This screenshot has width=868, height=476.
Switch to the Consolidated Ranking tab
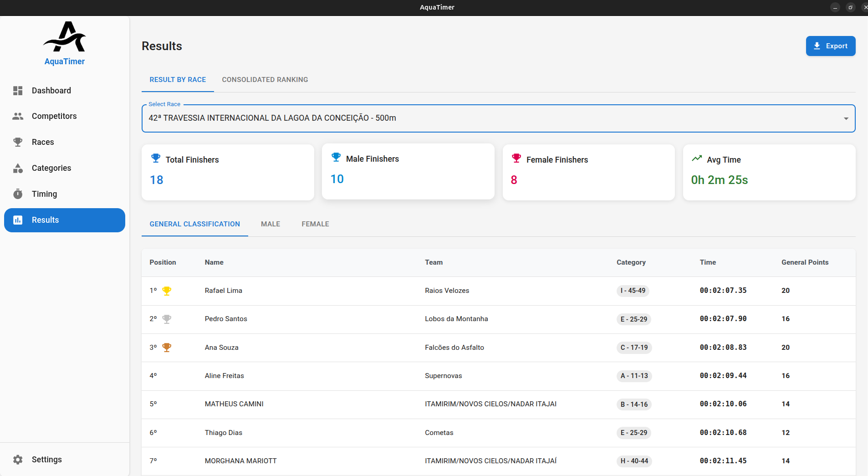pos(265,80)
